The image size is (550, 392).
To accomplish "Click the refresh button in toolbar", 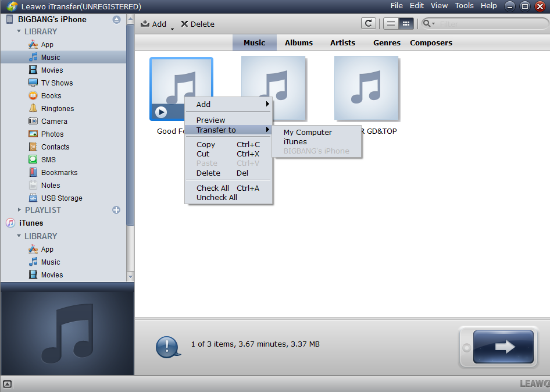I will pos(368,23).
